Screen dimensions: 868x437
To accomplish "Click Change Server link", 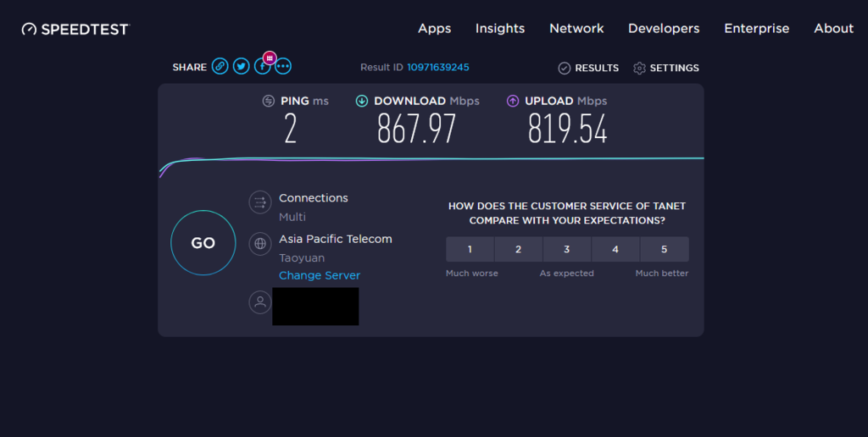I will 320,275.
